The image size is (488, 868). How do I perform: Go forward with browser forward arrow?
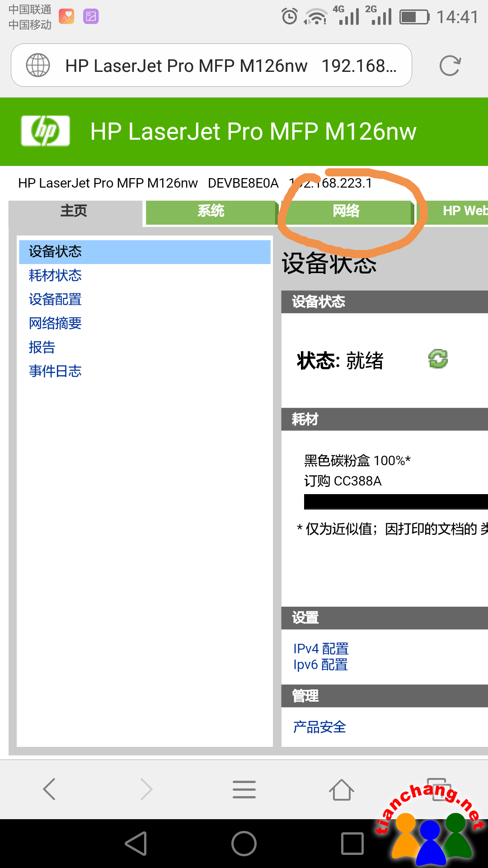click(x=146, y=789)
